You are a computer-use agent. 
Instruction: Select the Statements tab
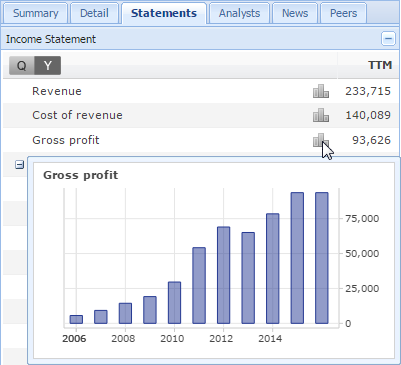click(164, 13)
